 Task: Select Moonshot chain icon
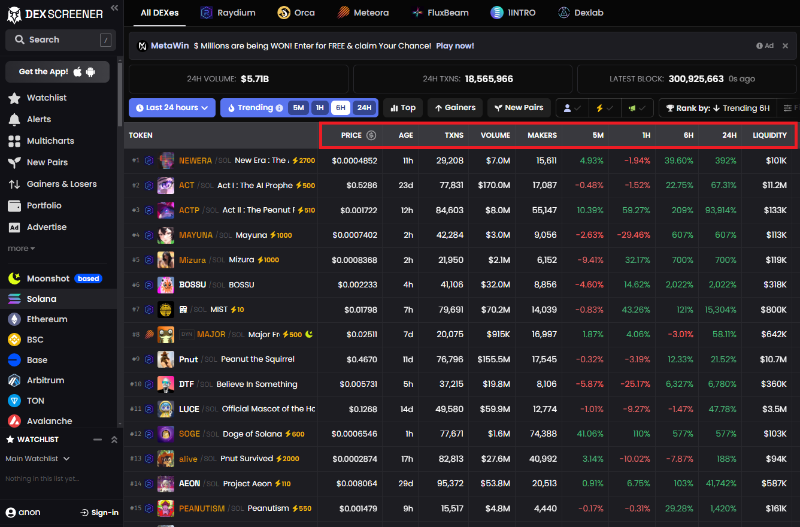(14, 279)
